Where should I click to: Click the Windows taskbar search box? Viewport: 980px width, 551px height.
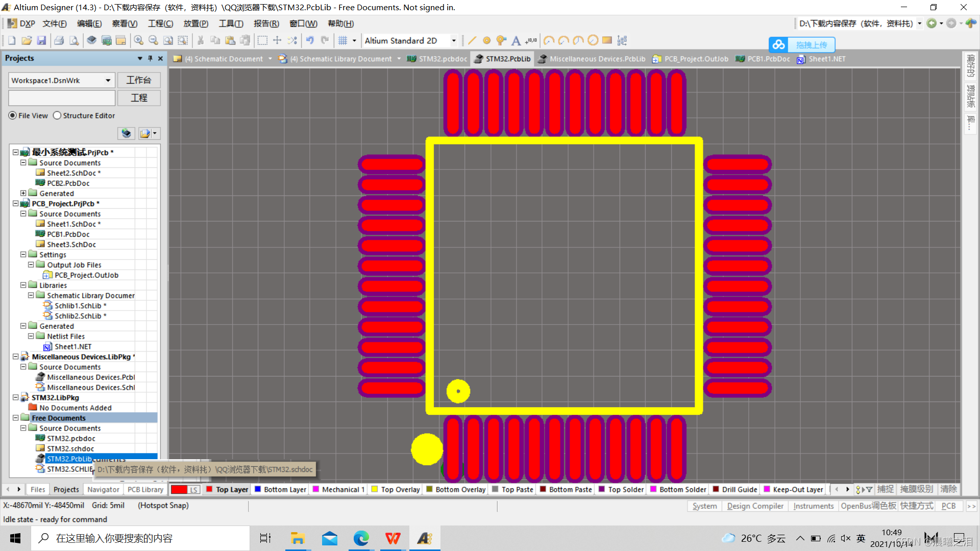[x=140, y=538]
